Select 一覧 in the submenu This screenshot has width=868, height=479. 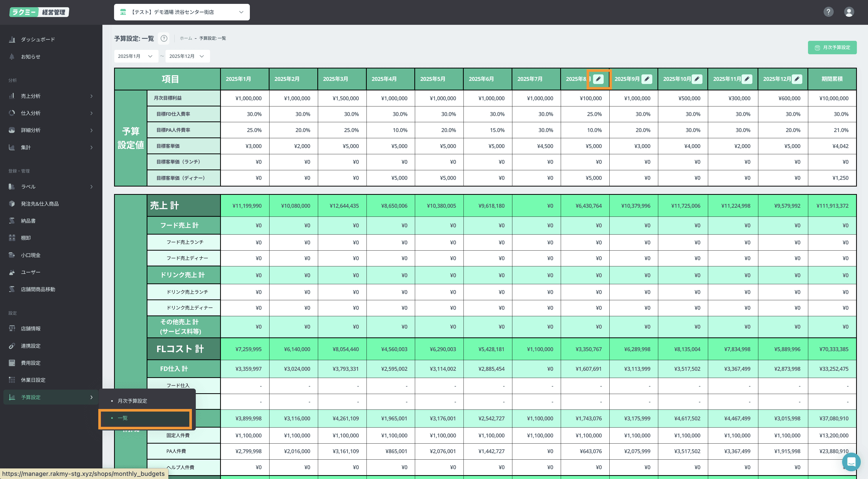tap(123, 418)
